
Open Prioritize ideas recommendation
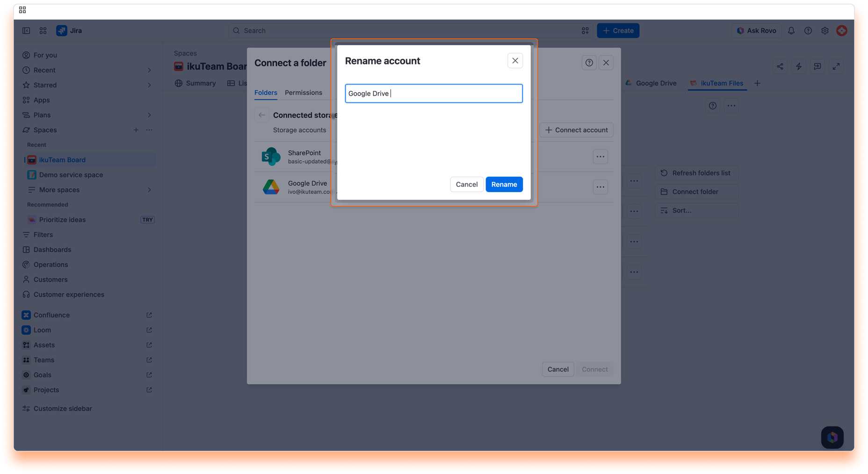(62, 220)
